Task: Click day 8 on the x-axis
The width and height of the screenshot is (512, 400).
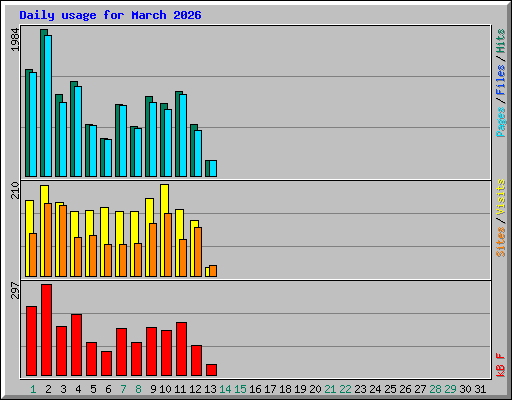Action: click(138, 389)
